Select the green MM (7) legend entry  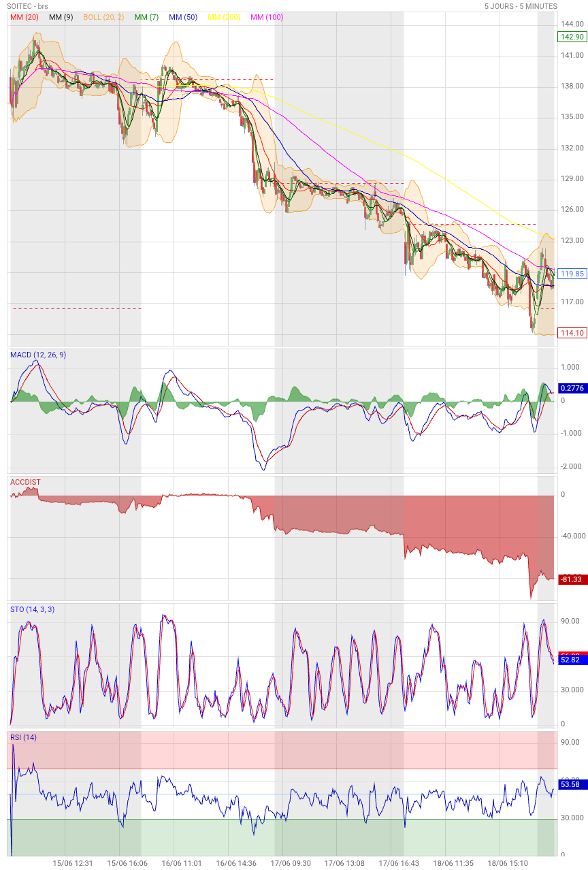click(146, 17)
